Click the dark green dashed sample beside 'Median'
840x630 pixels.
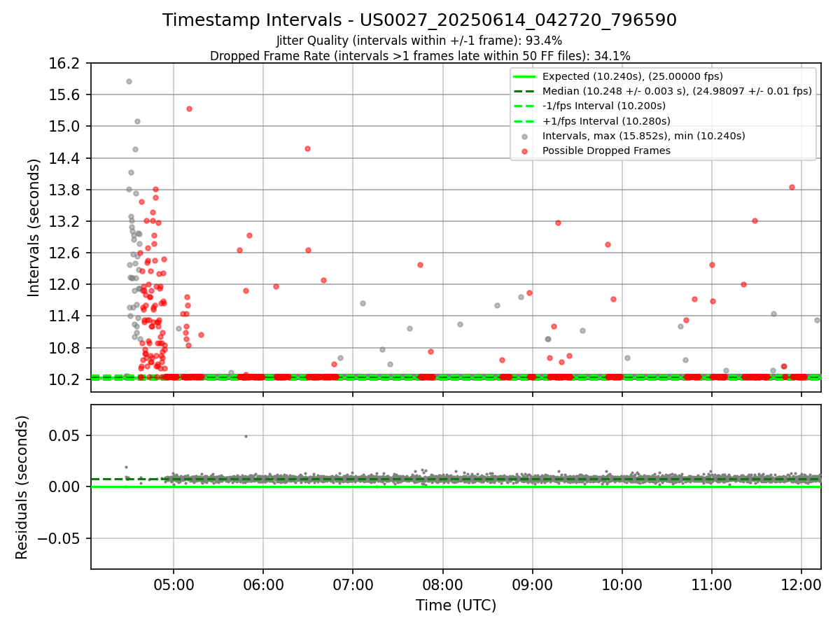pos(525,91)
